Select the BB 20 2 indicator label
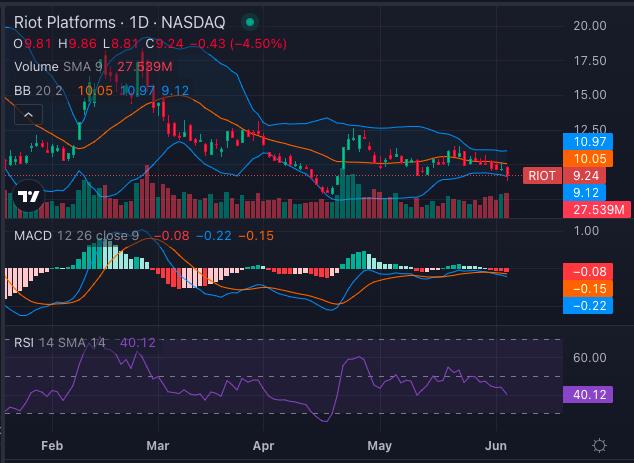Viewport: 634px width, 463px height. (x=38, y=90)
